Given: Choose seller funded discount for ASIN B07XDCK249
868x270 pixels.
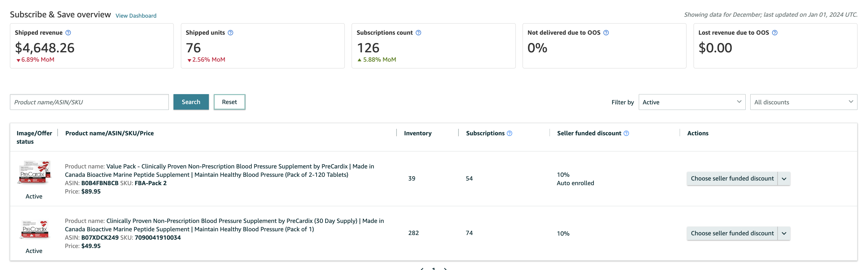Looking at the screenshot, I should [732, 233].
